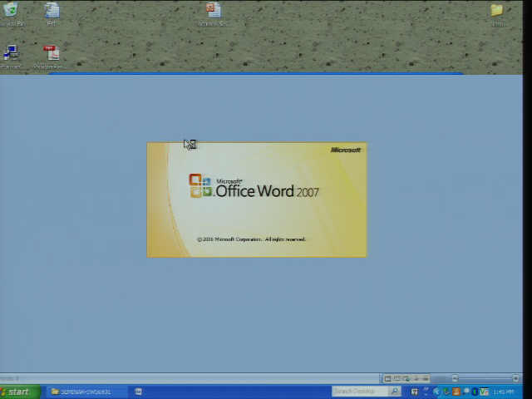Open the yellow folder icon on the desktop
This screenshot has width=532, height=399.
pos(497,10)
